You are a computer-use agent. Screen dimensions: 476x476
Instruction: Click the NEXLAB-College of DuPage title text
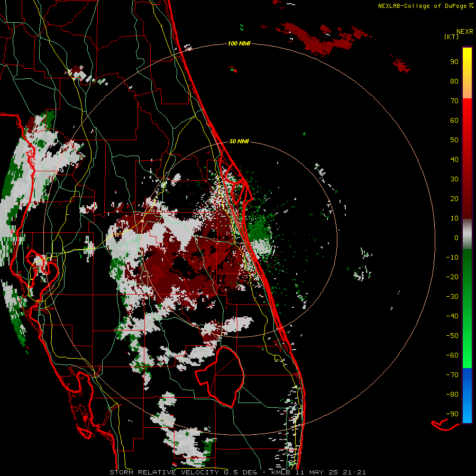422,6
